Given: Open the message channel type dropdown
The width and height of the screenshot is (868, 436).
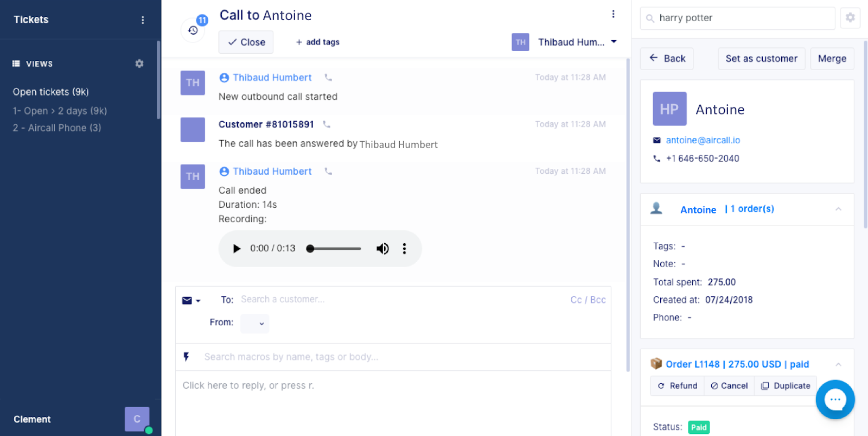Looking at the screenshot, I should click(x=192, y=300).
